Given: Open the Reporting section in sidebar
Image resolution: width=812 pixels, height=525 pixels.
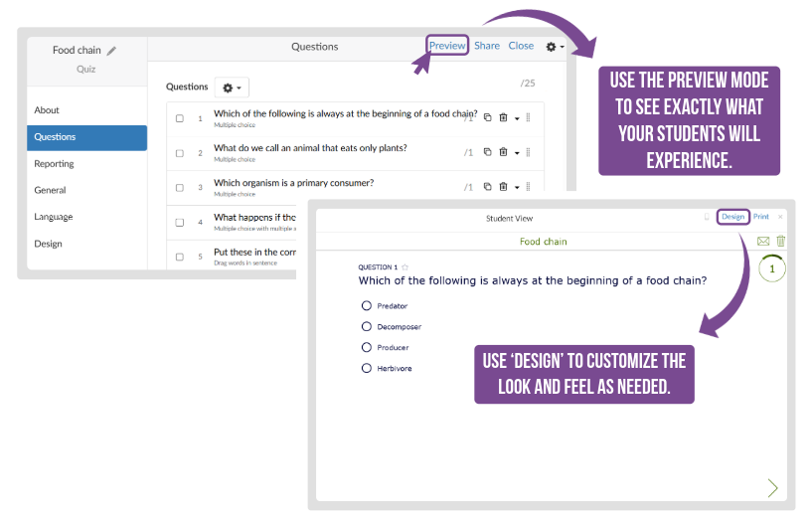Looking at the screenshot, I should click(x=55, y=164).
